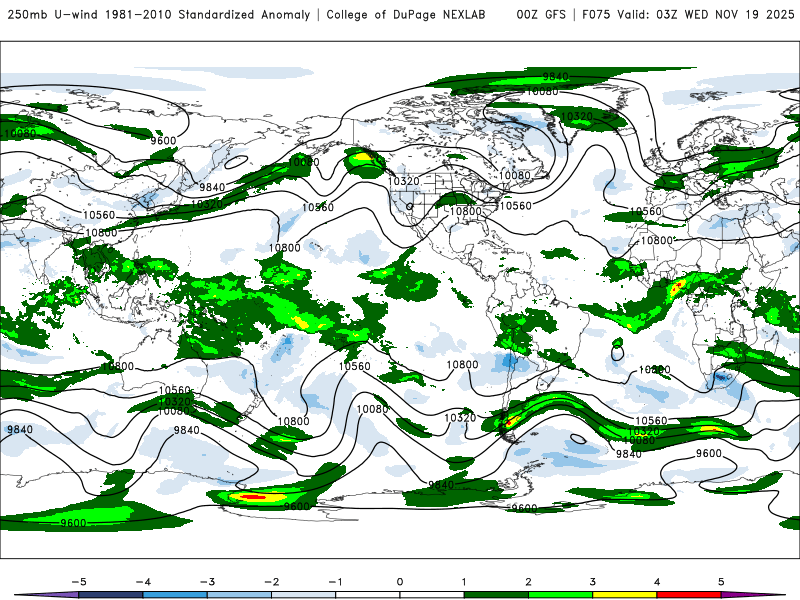Click the "−2" colorbar label

point(271,582)
